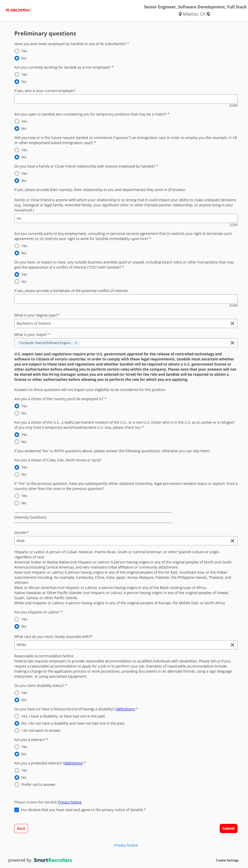Click the Sandisk logo
The height and width of the screenshot is (868, 248).
19,10
